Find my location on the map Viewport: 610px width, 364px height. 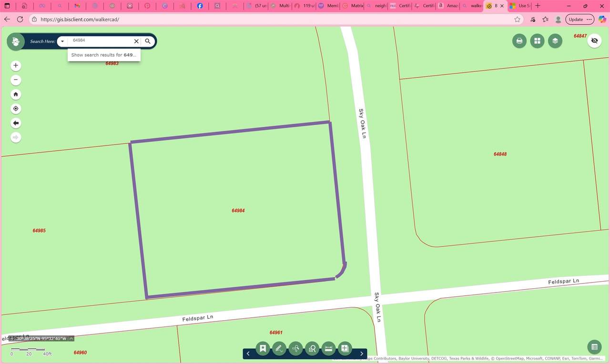tap(16, 109)
